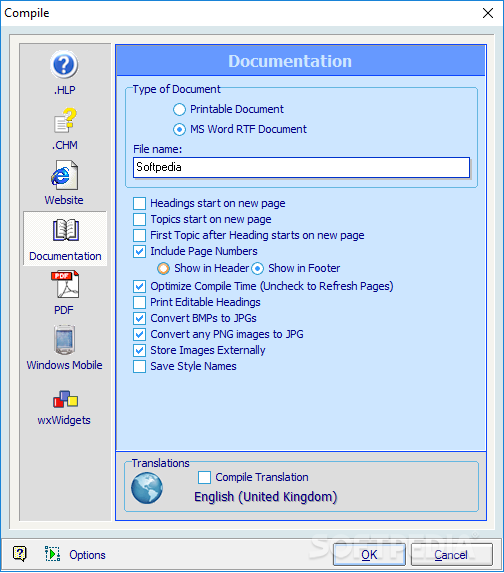This screenshot has width=504, height=573.
Task: Select the Windows Mobile device icon
Action: tap(65, 340)
